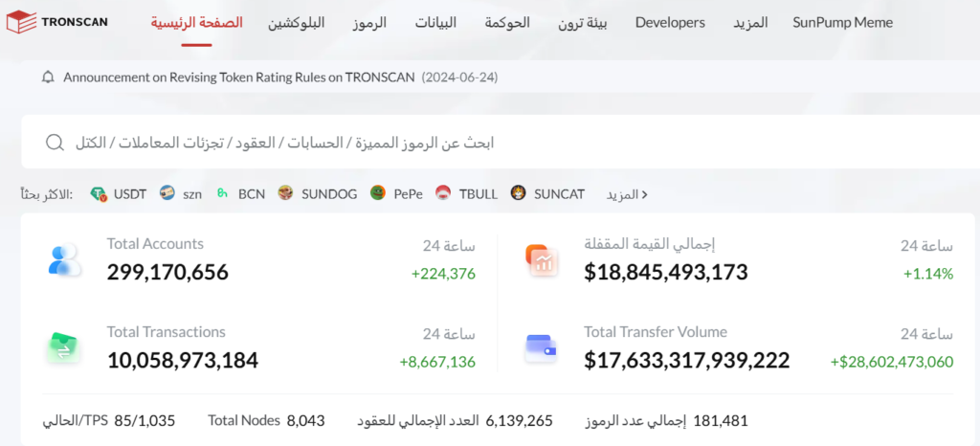The width and height of the screenshot is (980, 446).
Task: Click the announcement date (2024-06-24)
Action: tap(459, 78)
